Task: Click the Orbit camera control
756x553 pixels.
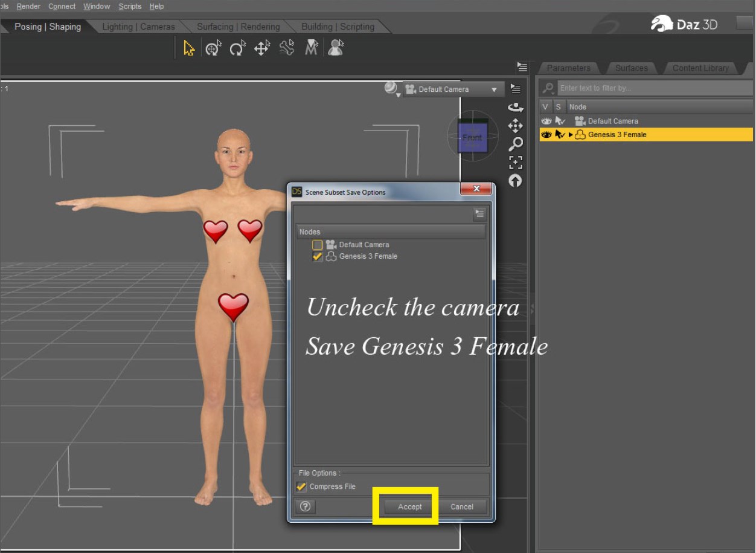Action: pos(515,107)
